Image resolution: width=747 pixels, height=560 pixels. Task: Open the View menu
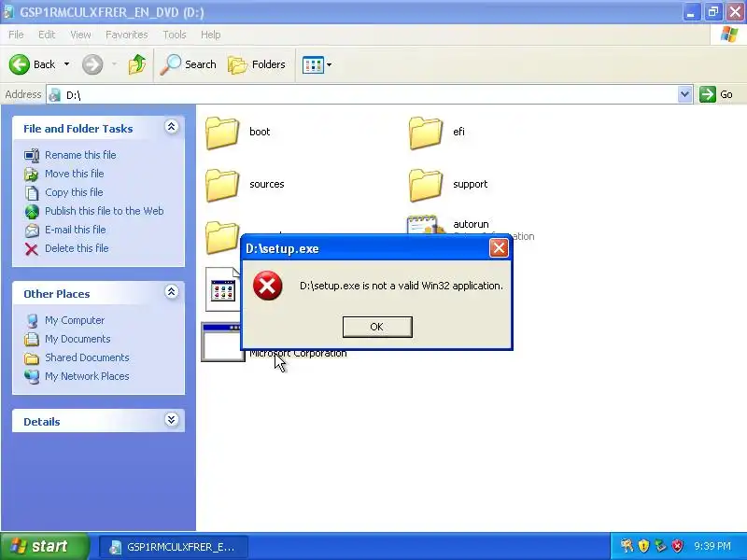[80, 35]
